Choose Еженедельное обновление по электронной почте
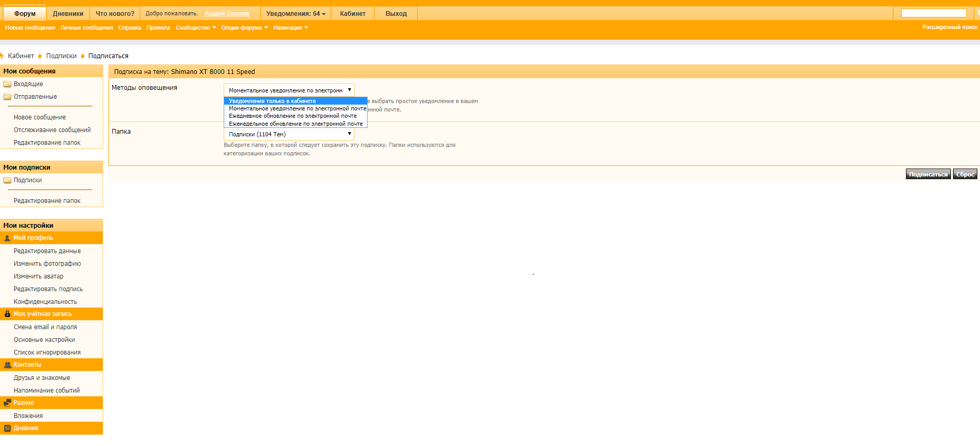This screenshot has width=980, height=446. pyautogui.click(x=295, y=124)
